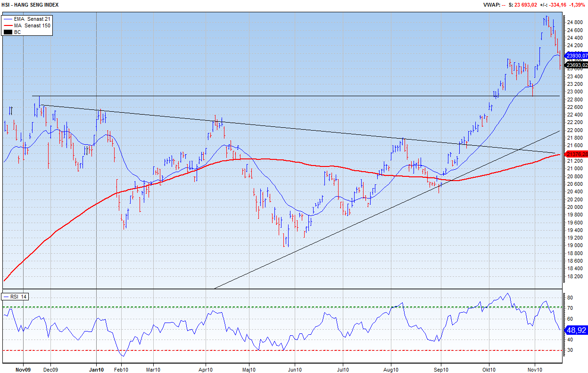Click the red 21378,28 MA price tag
The height and width of the screenshot is (373, 588).
(576, 154)
